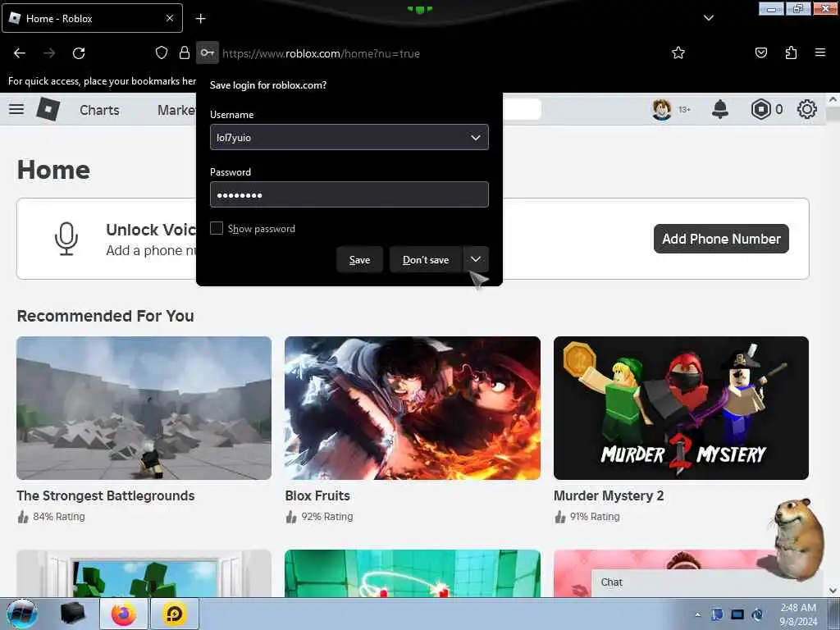The image size is (840, 630).
Task: Click the browser Forward arrow
Action: click(49, 53)
